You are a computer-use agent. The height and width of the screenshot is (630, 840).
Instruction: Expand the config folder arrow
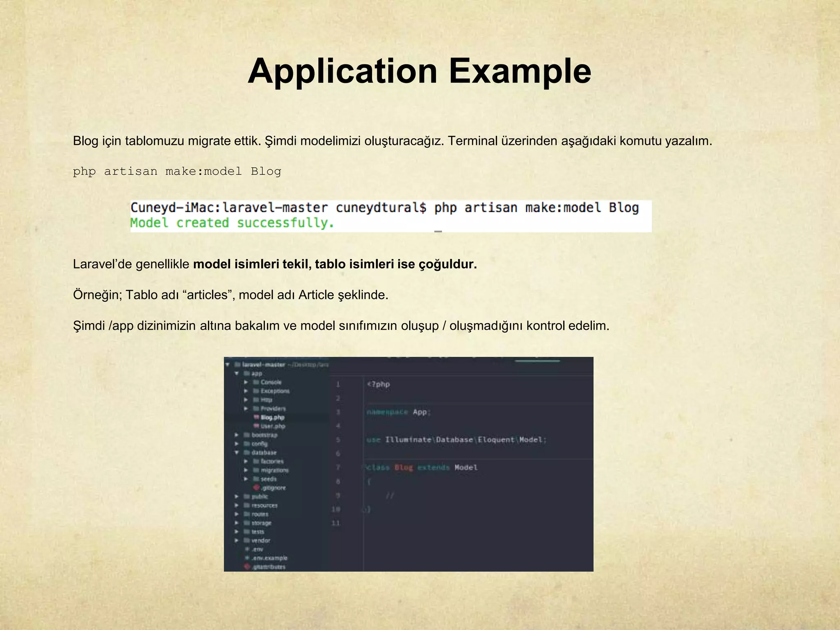tap(237, 444)
